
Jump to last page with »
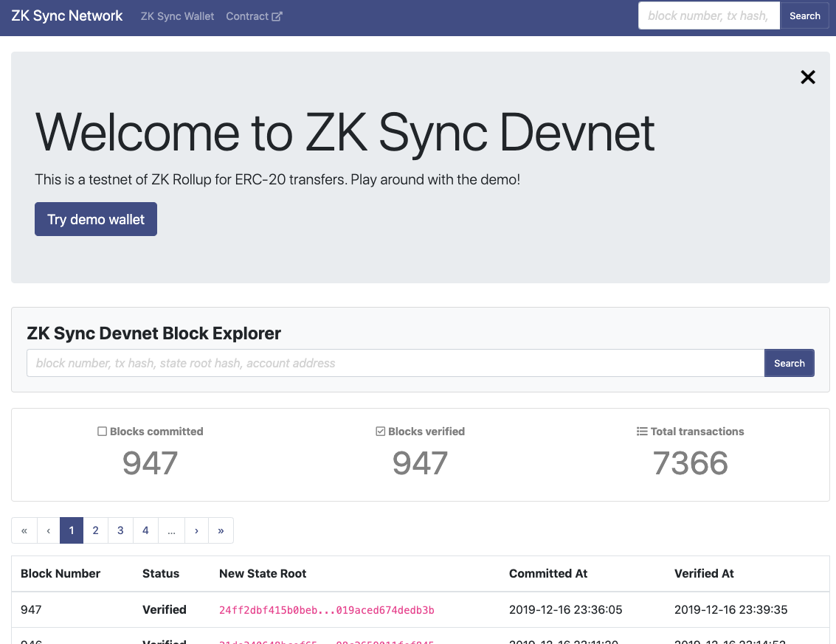(221, 530)
